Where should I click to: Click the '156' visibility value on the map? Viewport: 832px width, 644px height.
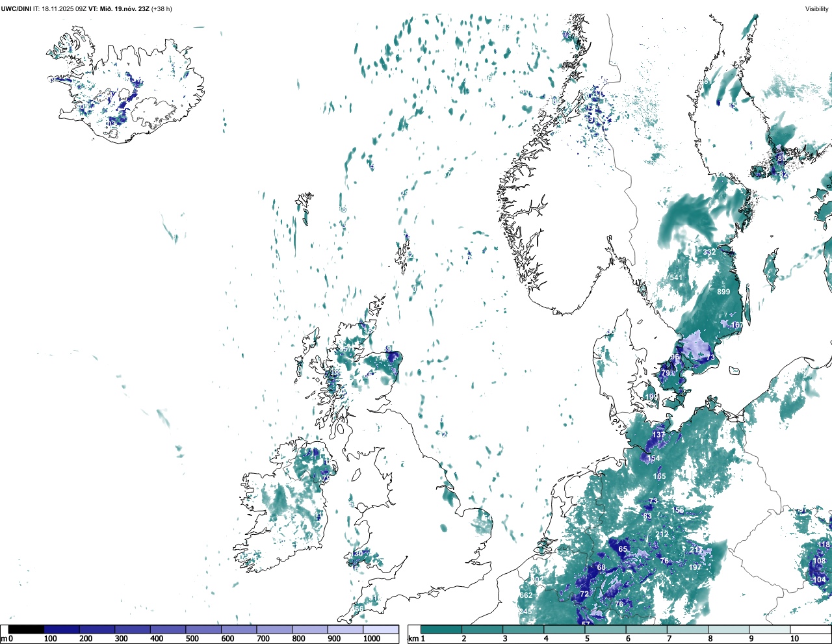point(678,510)
